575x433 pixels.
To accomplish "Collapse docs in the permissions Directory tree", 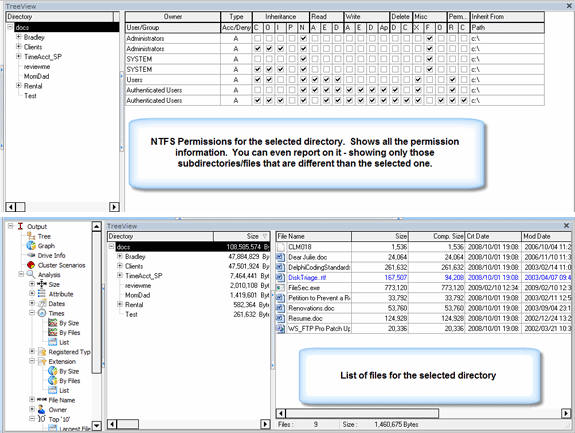I will (x=10, y=27).
